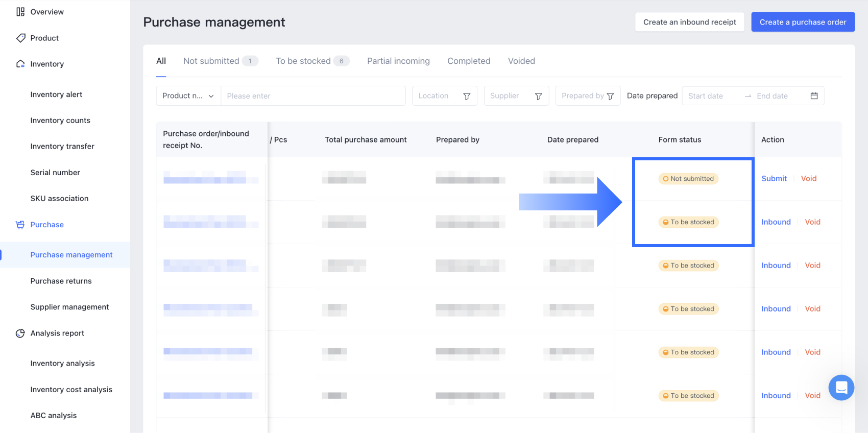Screen dimensions: 868x433
Task: Open the Prepared by filter dropdown
Action: tap(587, 96)
